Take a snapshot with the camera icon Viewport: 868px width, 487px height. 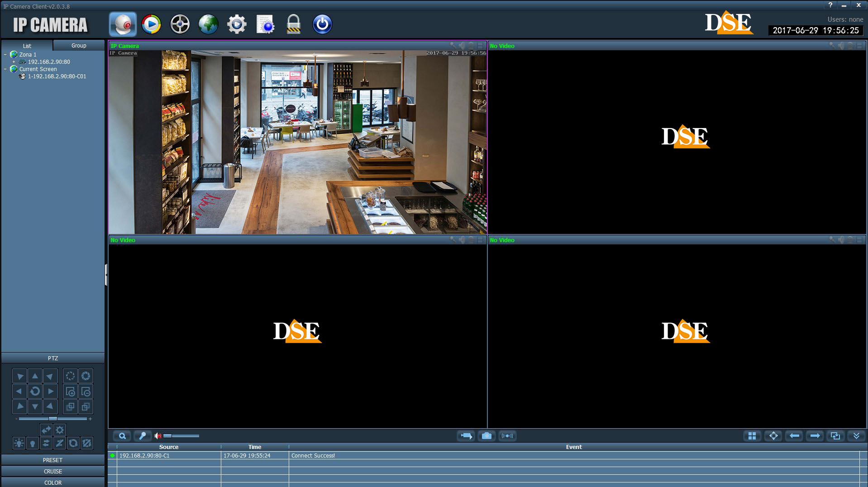pyautogui.click(x=486, y=436)
